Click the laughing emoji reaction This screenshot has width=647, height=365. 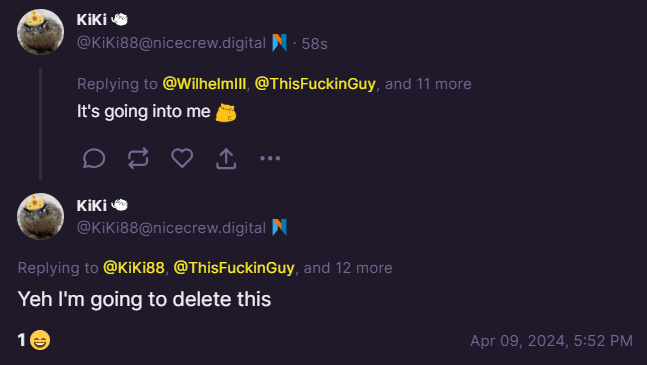[40, 340]
